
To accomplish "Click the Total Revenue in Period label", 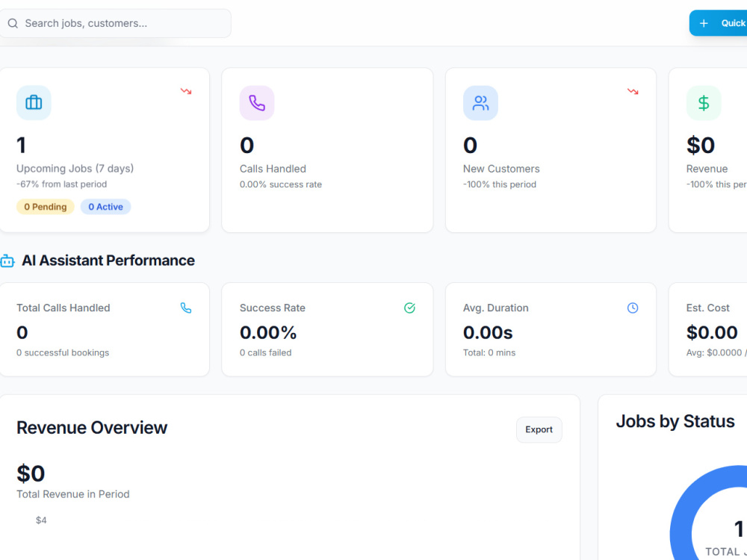I will [x=73, y=494].
